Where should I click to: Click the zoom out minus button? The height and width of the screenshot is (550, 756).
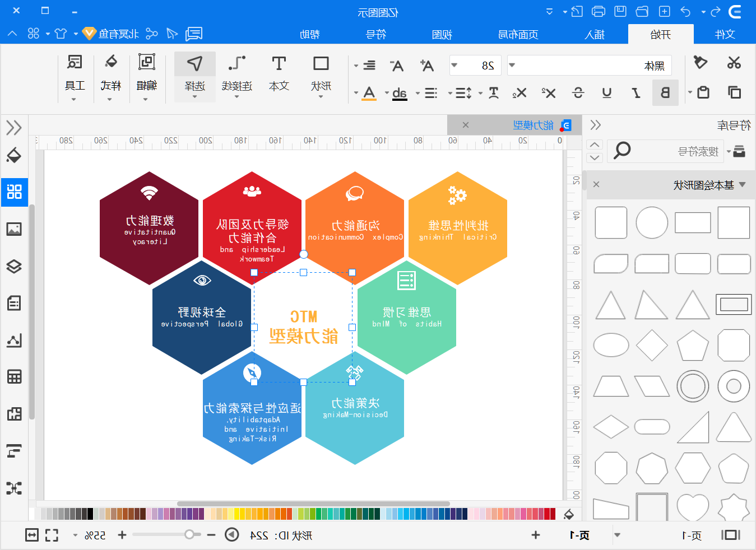pyautogui.click(x=211, y=535)
